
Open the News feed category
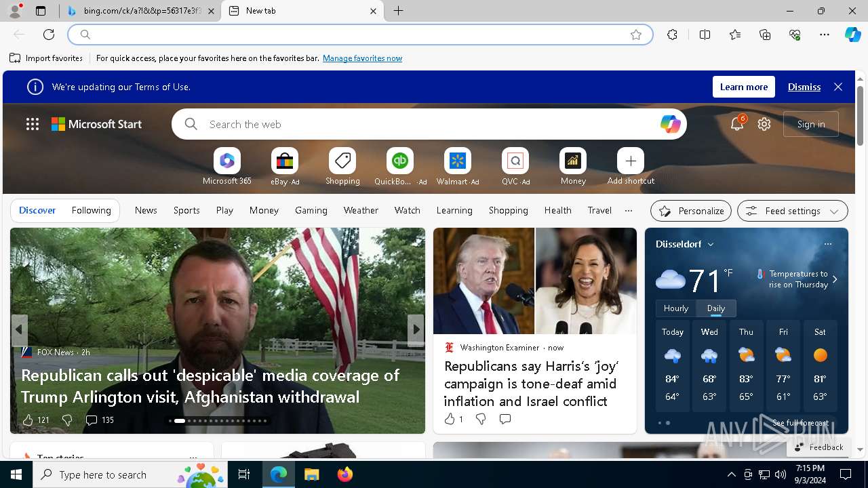tap(146, 211)
